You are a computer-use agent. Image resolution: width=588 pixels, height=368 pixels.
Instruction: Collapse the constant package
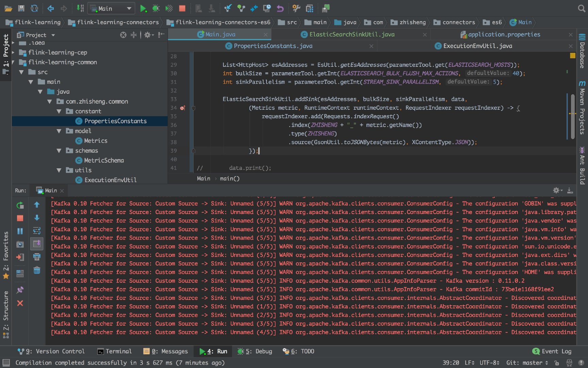click(x=59, y=111)
